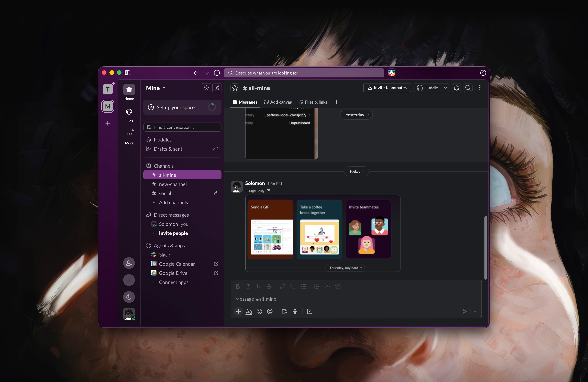Switch to the Messages tab
Viewport: 588px width, 382px height.
point(245,102)
